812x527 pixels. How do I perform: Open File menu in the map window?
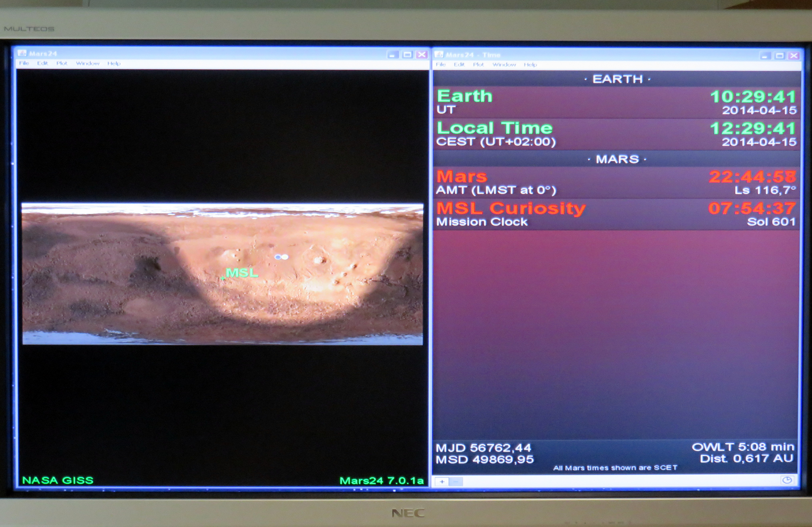click(x=24, y=63)
